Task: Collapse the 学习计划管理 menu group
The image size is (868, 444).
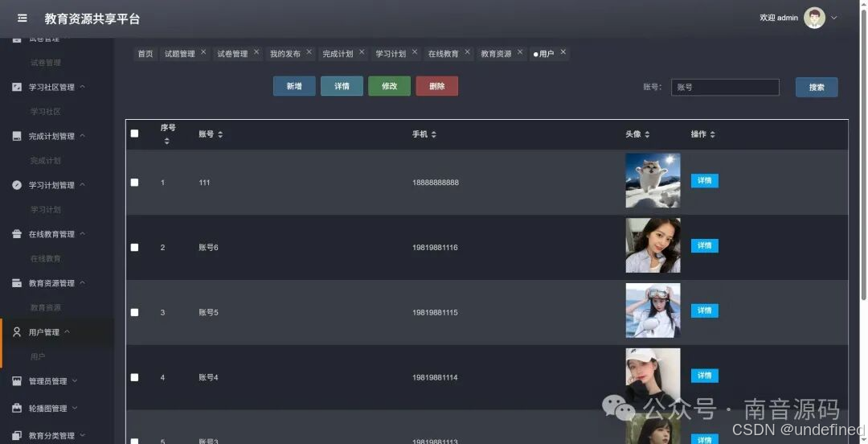Action: coord(83,184)
